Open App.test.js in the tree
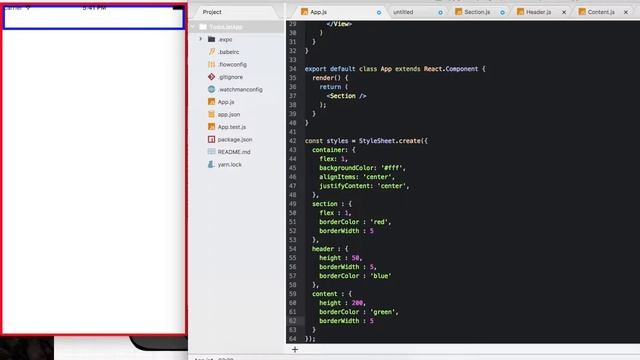 (231, 127)
